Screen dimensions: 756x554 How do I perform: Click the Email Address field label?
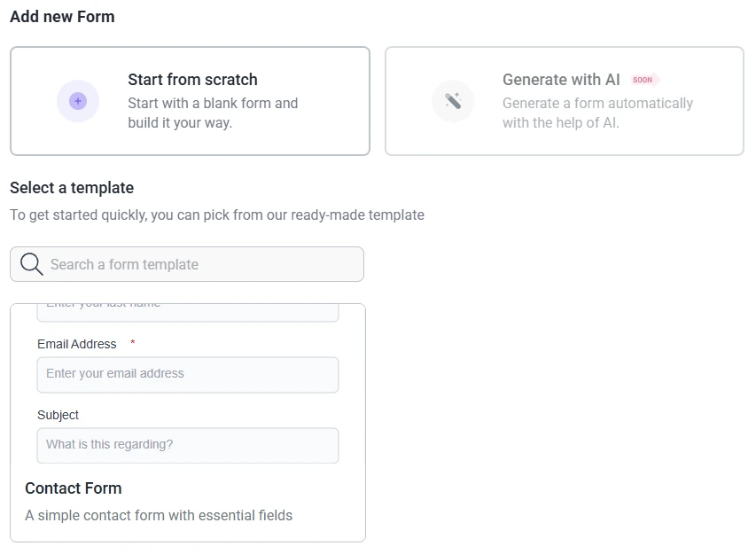pos(76,344)
